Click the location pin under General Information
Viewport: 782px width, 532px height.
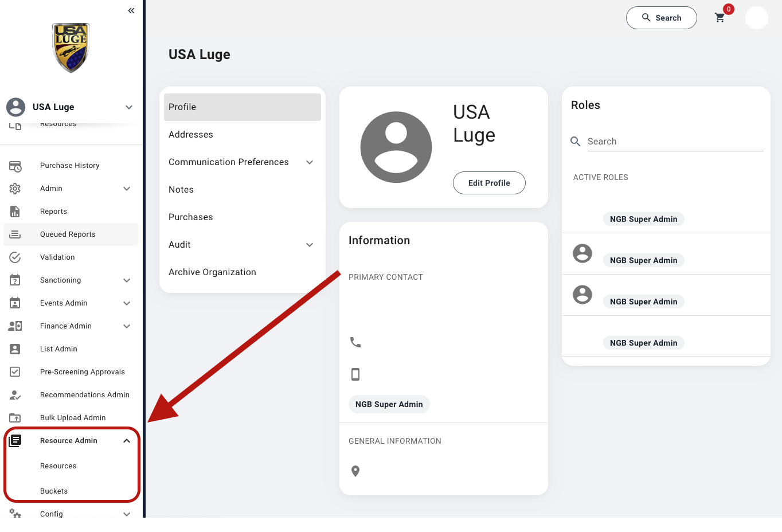pyautogui.click(x=355, y=471)
